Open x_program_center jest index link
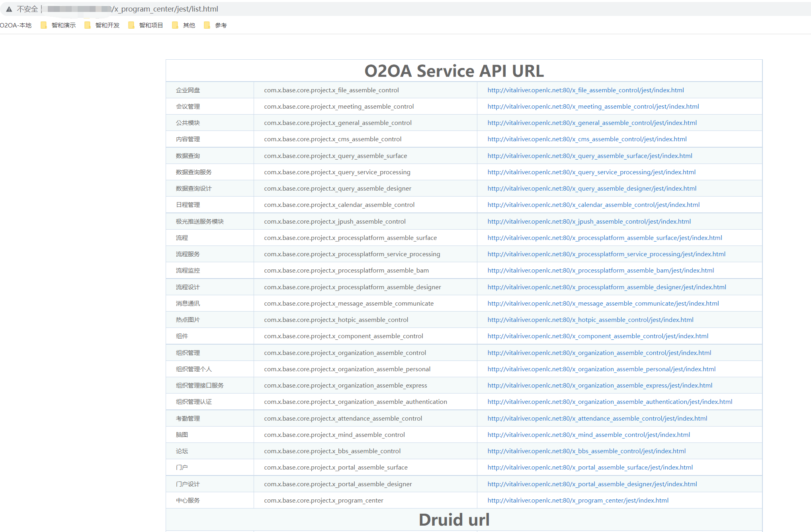Screen dimensions: 811x532 pos(578,501)
